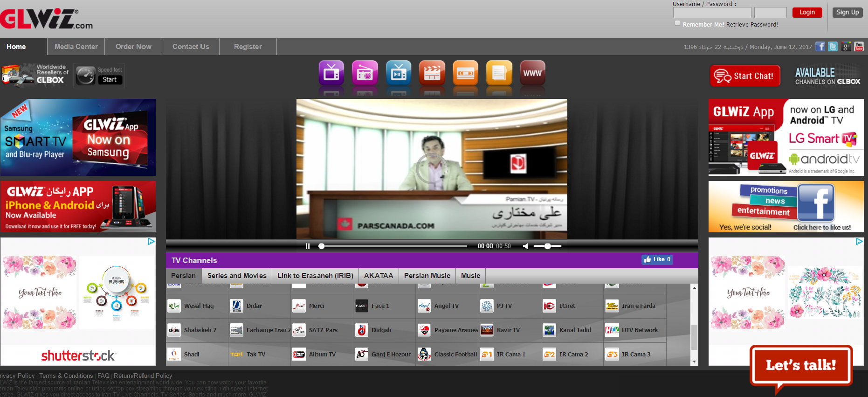Pause the video with the pause button
868x397 pixels.
coord(308,246)
